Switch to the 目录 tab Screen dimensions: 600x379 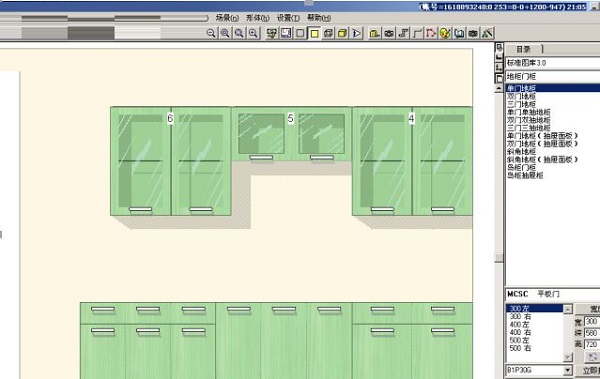click(x=523, y=49)
